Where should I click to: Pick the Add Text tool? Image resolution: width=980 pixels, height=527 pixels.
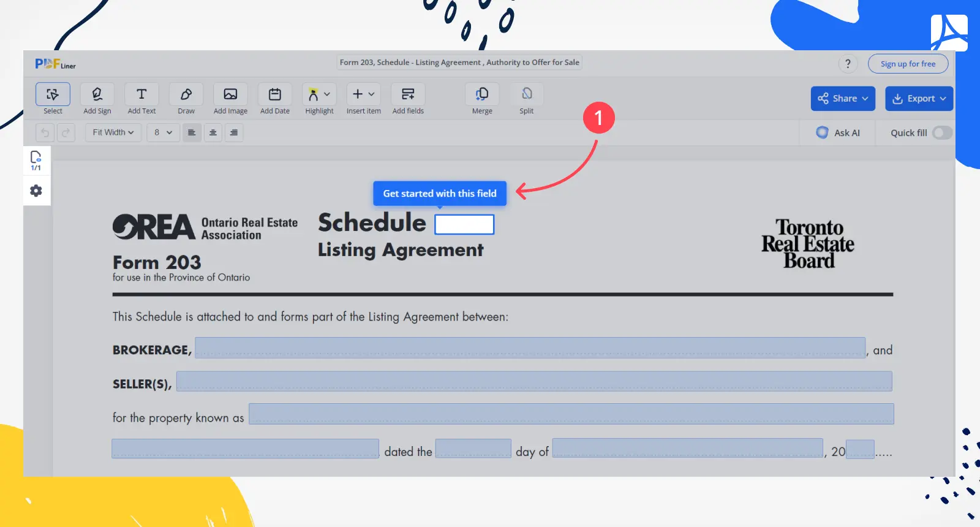pos(141,94)
